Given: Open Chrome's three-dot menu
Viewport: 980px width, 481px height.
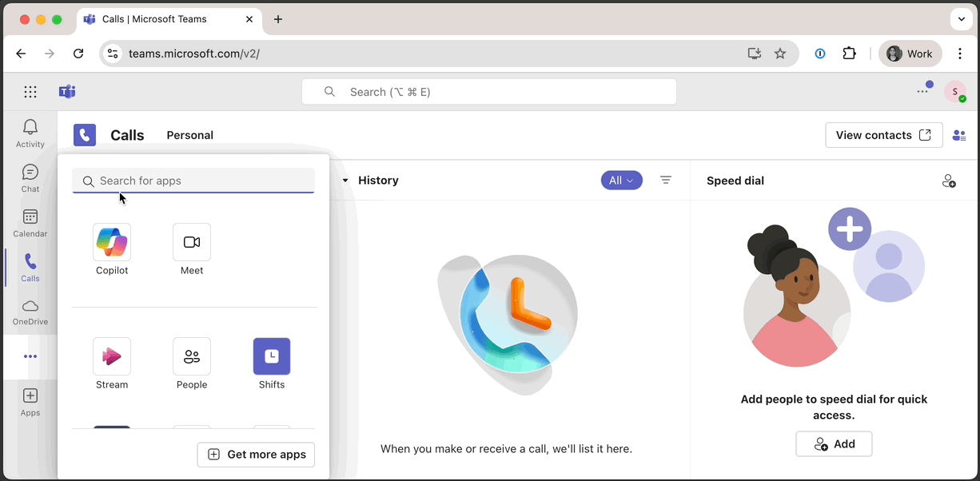Looking at the screenshot, I should [x=960, y=54].
